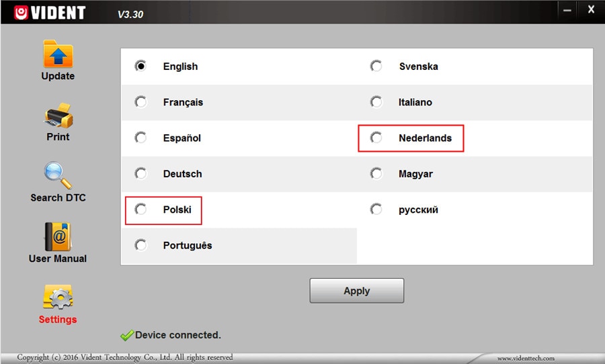Viewport: 605px width, 364px height.
Task: Click the Settings gear icon
Action: tap(58, 297)
